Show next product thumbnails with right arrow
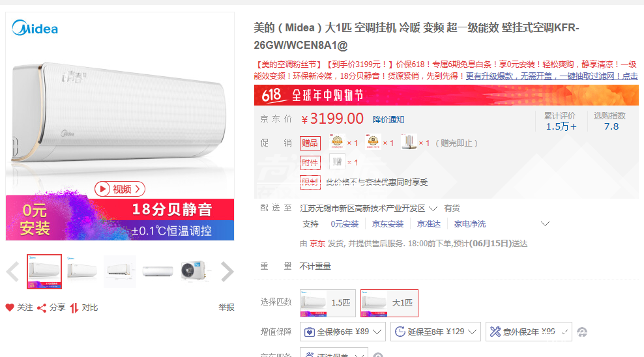 (226, 272)
